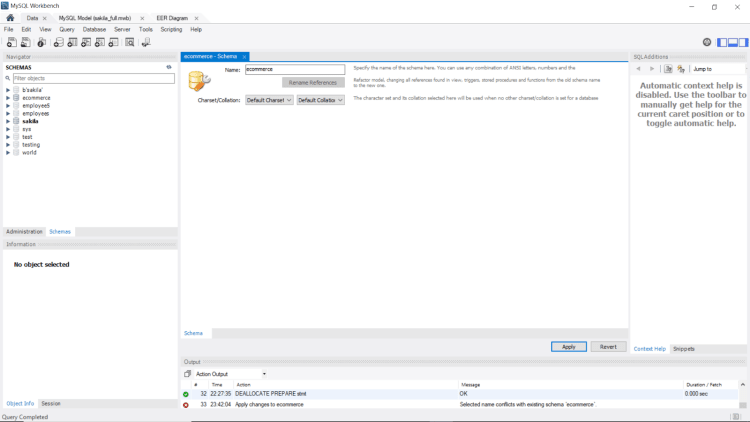Create a new schema toolbar icon
The image size is (750, 422).
coord(58,43)
